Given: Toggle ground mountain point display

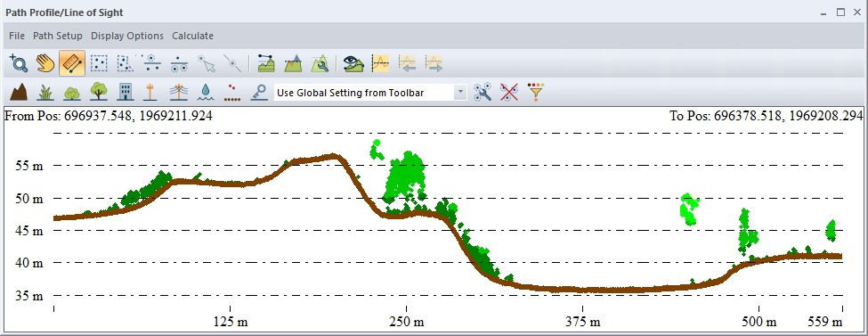Looking at the screenshot, I should click(x=19, y=92).
